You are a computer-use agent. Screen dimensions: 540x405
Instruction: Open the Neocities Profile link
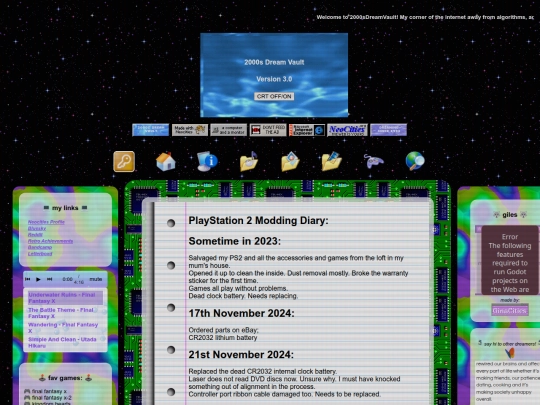[x=46, y=222]
